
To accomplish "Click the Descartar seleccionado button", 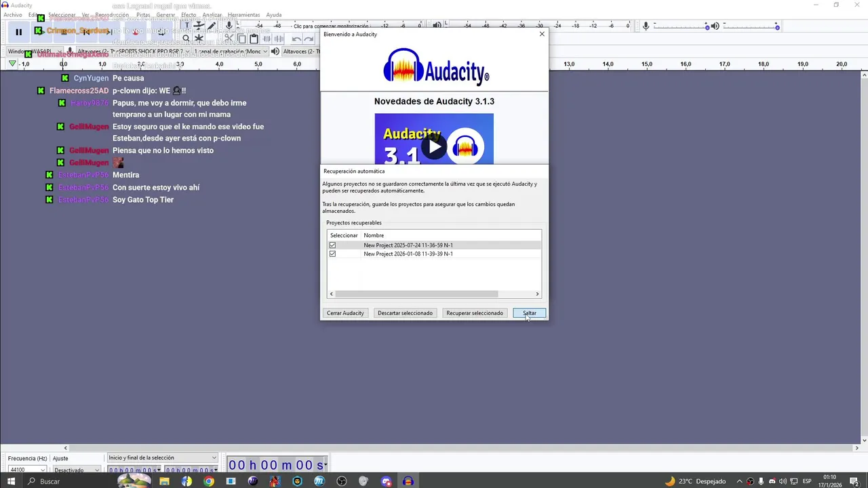I will (405, 313).
